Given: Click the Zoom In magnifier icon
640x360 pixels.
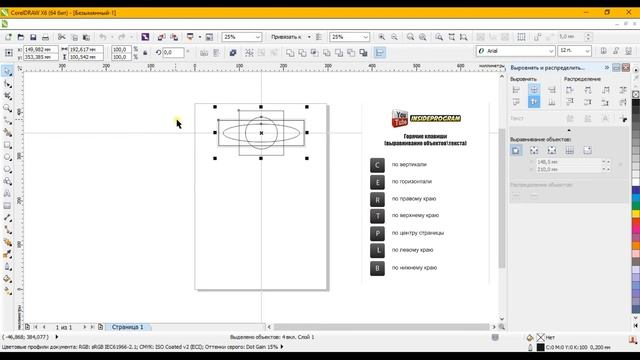Looking at the screenshot, I should [381, 37].
